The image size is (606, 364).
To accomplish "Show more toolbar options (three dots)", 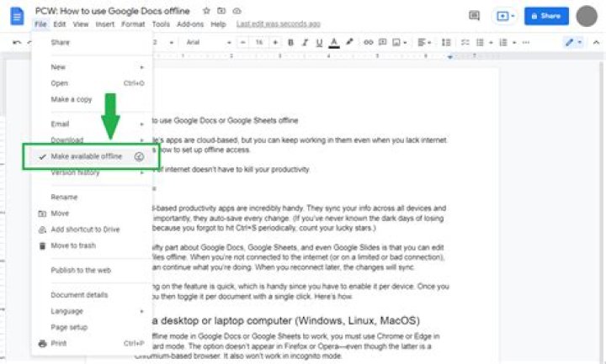I will pos(525,43).
